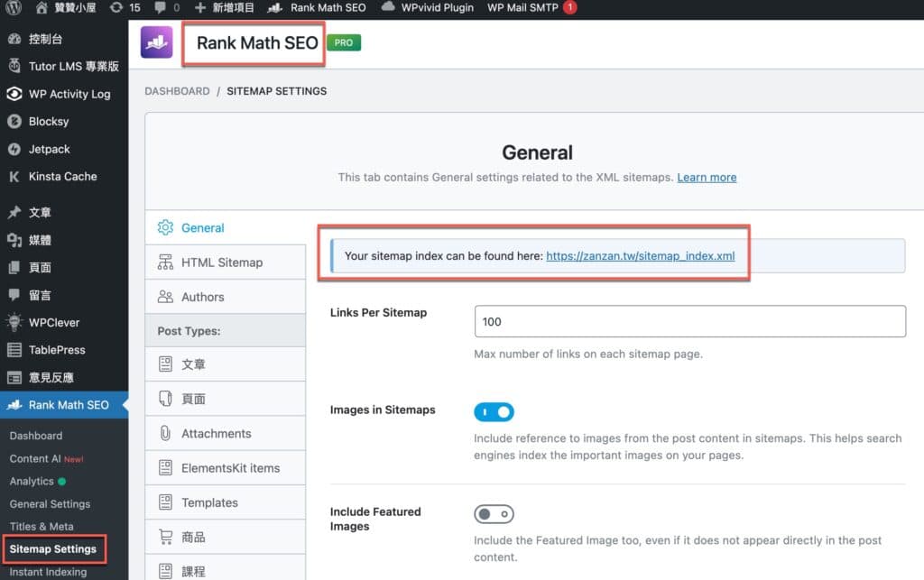Click the WPClever lightbulb icon
Screen dimensions: 924x580
14,322
